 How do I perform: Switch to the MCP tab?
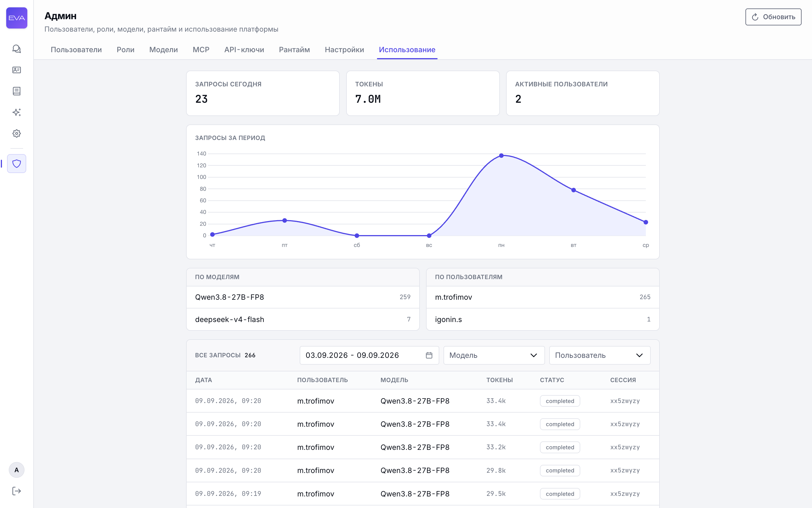[201, 50]
